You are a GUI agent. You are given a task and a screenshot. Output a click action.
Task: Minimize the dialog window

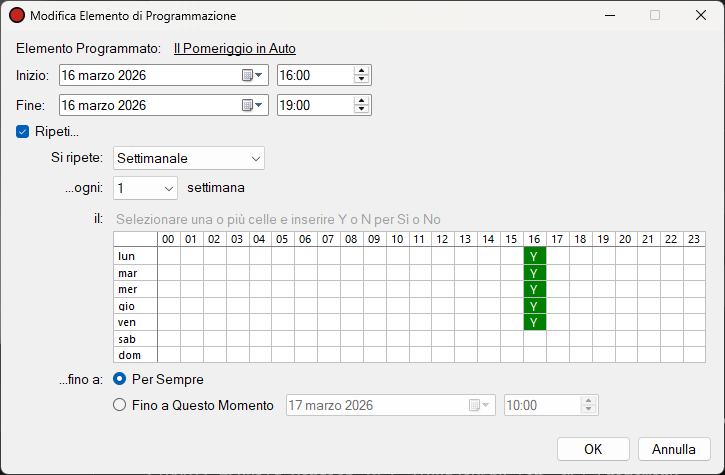click(610, 15)
